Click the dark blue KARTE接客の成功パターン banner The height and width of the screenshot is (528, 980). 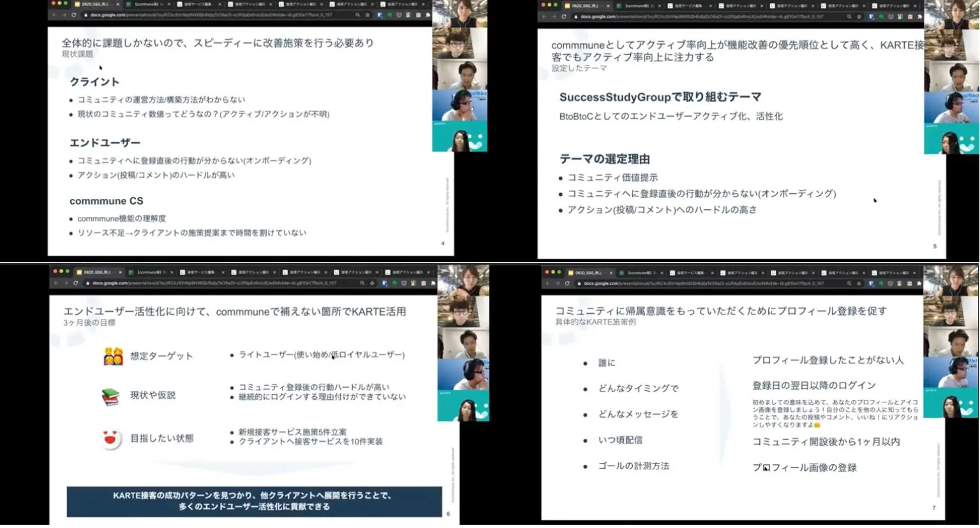click(x=254, y=501)
